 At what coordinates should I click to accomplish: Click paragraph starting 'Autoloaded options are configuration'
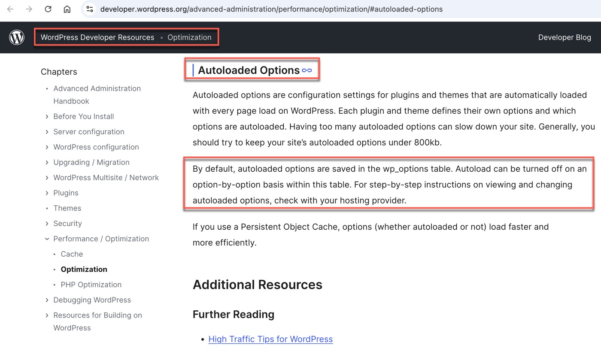[394, 118]
